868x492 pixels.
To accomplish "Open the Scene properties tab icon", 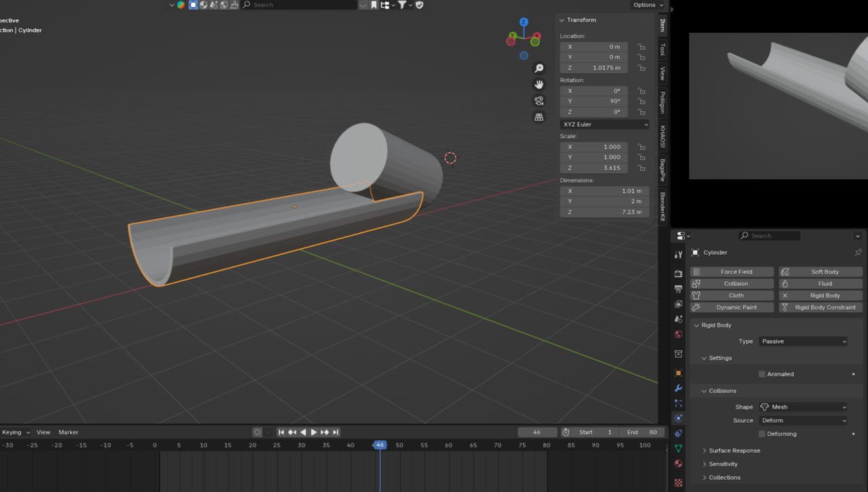I will pyautogui.click(x=678, y=319).
